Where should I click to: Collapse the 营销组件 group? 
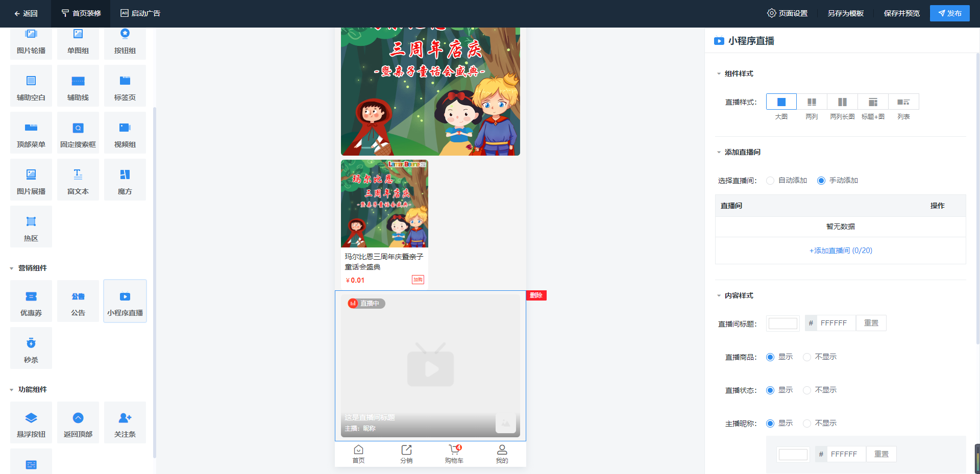click(x=28, y=268)
